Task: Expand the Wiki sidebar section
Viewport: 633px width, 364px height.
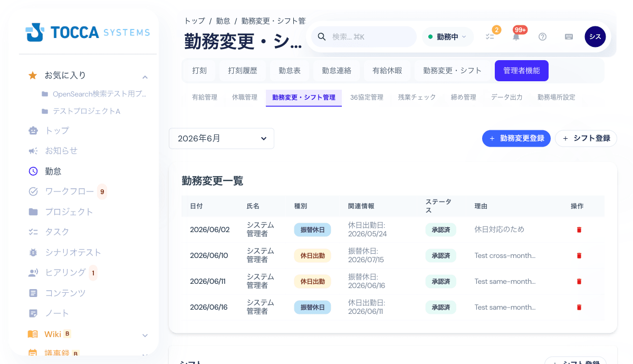Action: [145, 336]
